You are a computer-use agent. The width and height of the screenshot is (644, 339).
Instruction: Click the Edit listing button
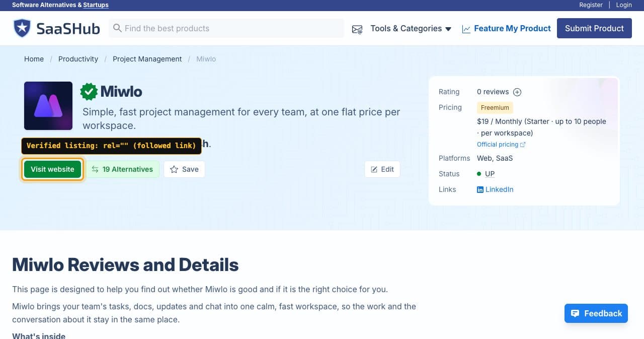(x=382, y=169)
